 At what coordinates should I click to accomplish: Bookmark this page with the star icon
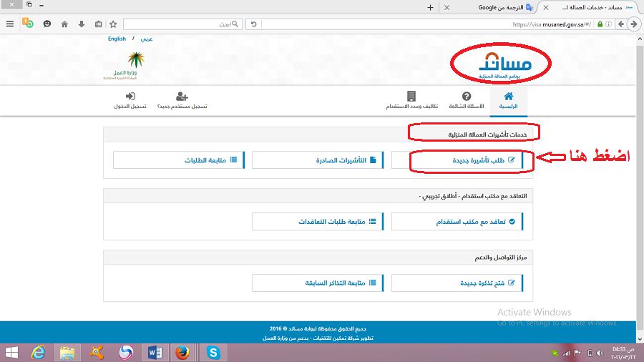(x=113, y=24)
